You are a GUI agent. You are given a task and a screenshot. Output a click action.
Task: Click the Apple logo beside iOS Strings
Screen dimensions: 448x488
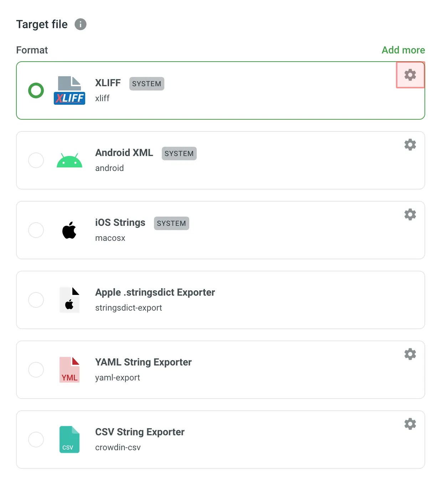coord(69,230)
